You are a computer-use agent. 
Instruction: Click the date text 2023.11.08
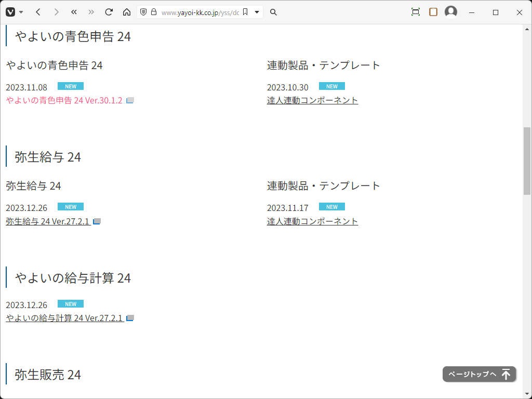point(26,87)
